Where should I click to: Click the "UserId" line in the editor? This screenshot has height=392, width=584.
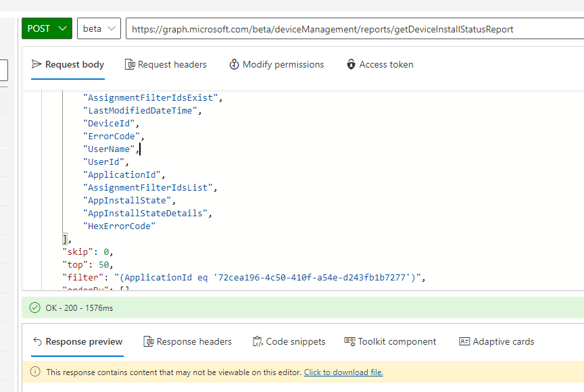point(105,162)
